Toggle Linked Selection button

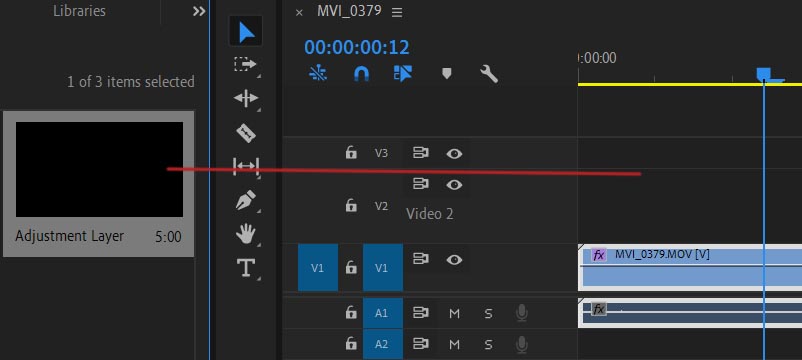403,74
